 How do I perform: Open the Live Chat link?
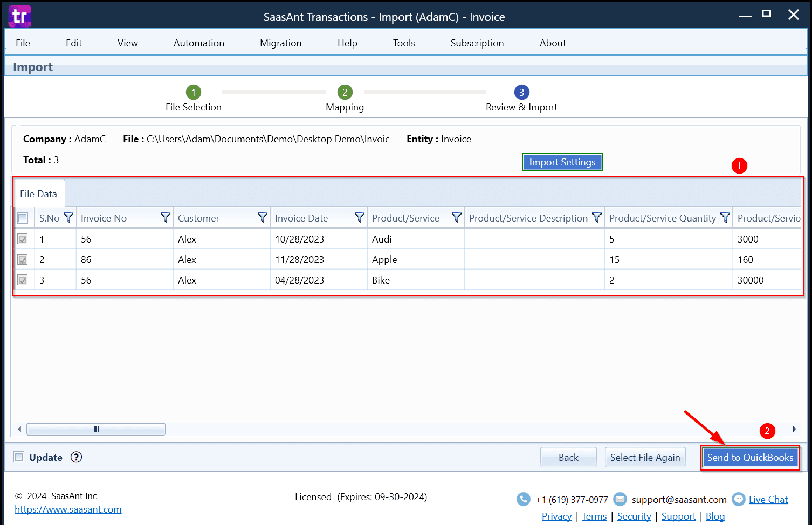[x=768, y=500]
